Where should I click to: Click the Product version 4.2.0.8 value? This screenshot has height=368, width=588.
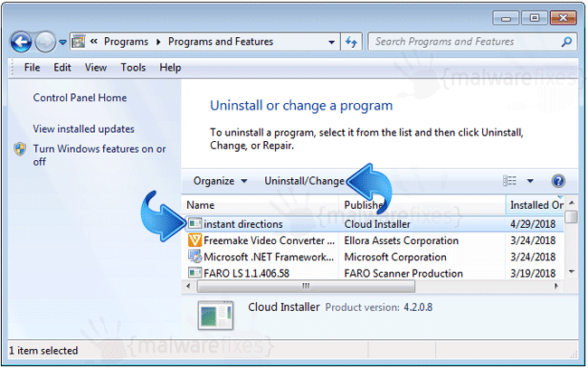coord(418,307)
